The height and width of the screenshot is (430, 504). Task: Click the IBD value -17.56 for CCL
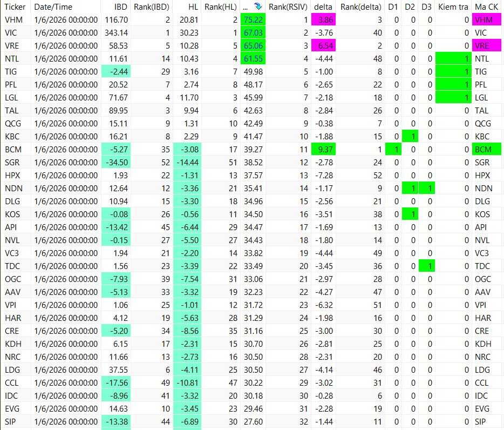[x=116, y=383]
